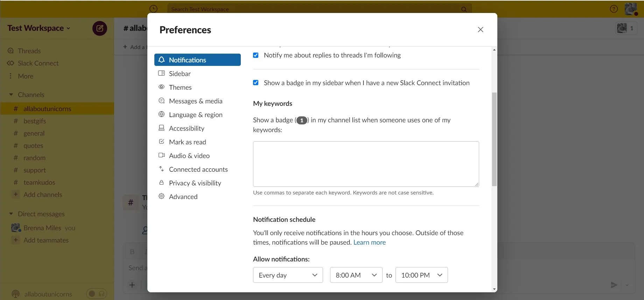Image resolution: width=644 pixels, height=300 pixels.
Task: Click the plus icon beside Add teammates
Action: pos(15,240)
